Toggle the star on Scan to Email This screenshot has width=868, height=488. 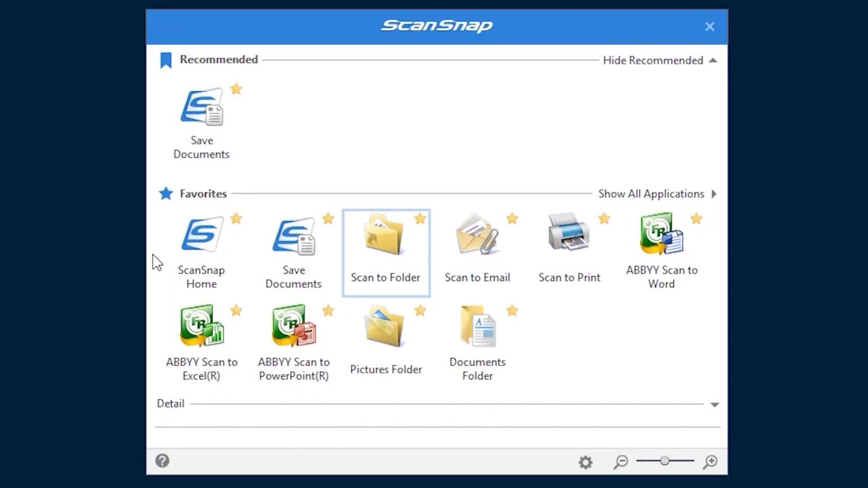click(512, 218)
